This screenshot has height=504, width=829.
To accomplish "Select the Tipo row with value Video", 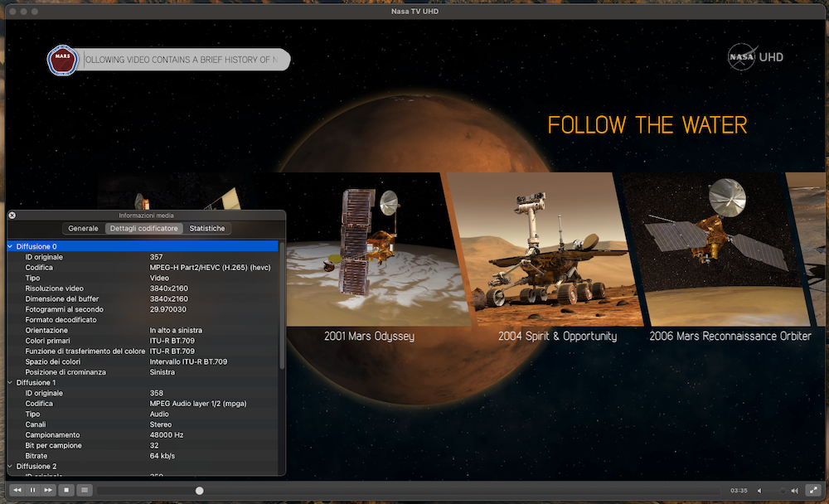I will pos(143,279).
